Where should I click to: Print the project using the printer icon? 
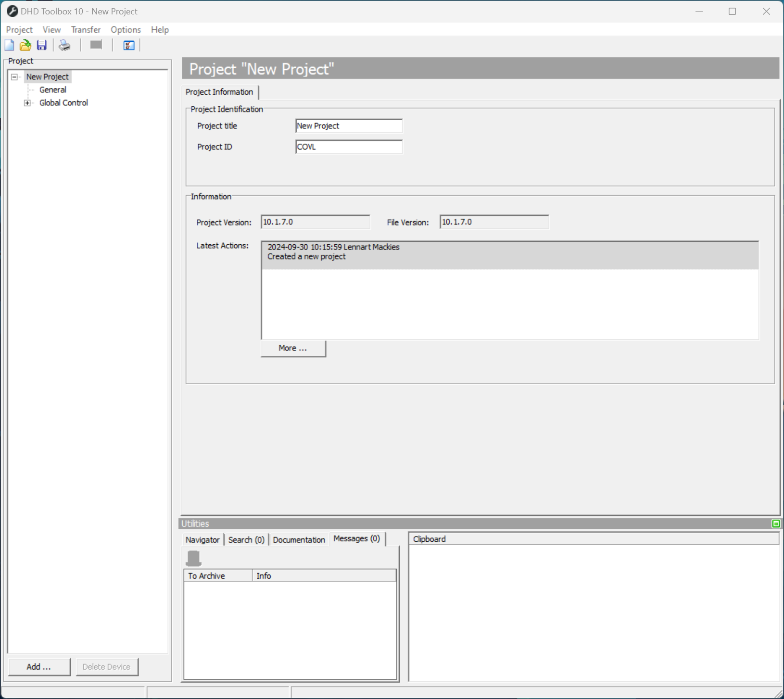[64, 45]
